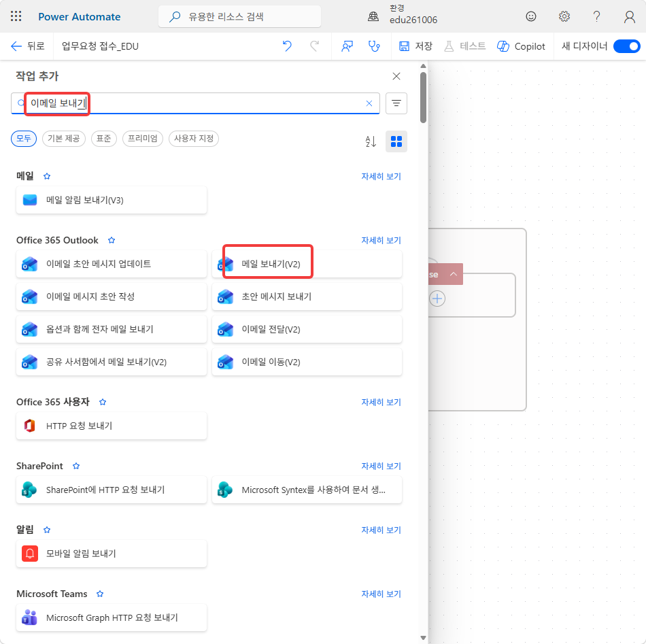The image size is (646, 644).
Task: Favorite the Office 365 Outlook star
Action: (x=112, y=240)
